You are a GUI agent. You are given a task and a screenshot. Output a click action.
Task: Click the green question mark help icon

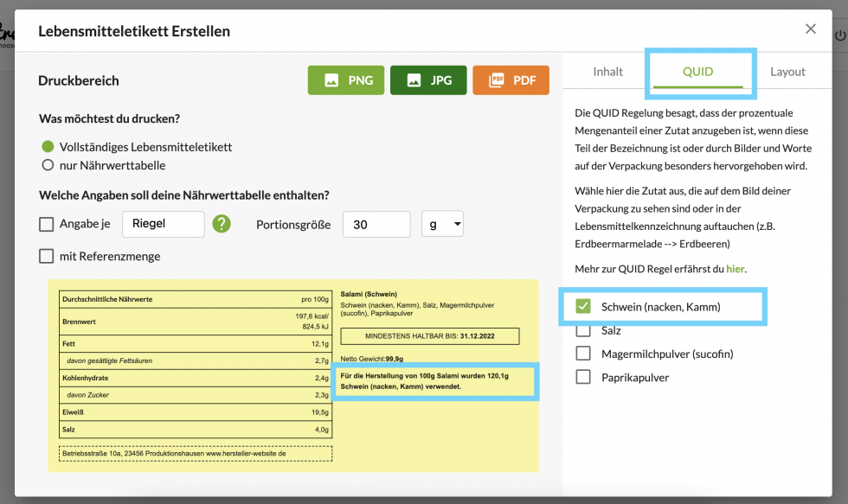[222, 224]
